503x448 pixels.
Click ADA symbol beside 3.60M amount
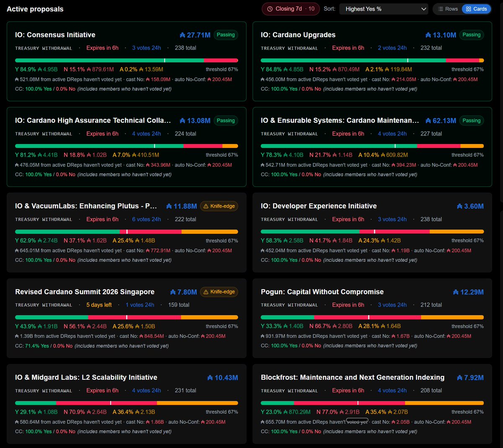460,206
